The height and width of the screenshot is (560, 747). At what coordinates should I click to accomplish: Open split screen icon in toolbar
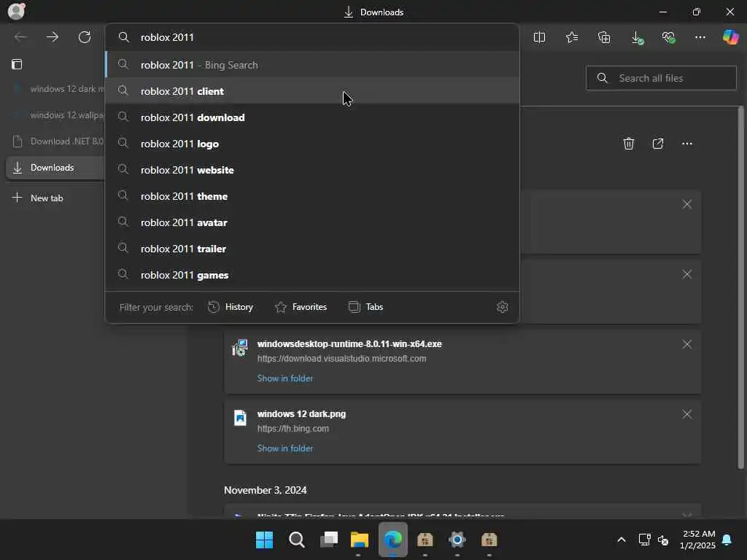(x=539, y=37)
